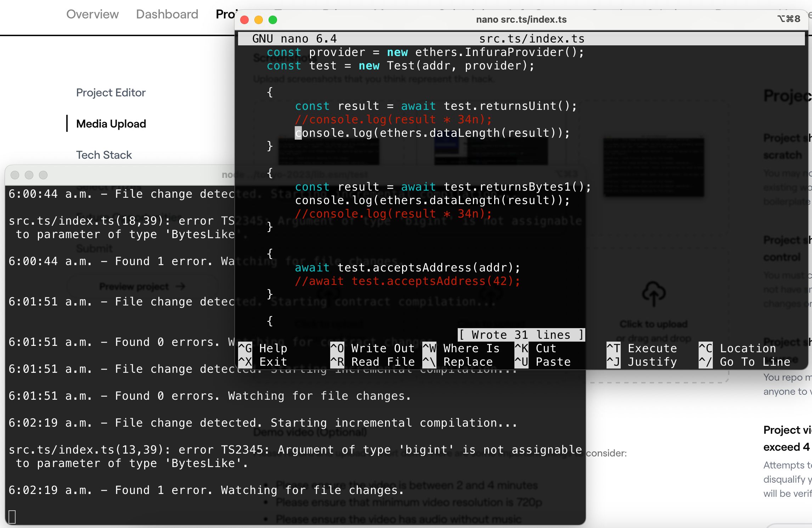Click the 'const provider = new ethers.InfuraProvider();' line

click(425, 52)
